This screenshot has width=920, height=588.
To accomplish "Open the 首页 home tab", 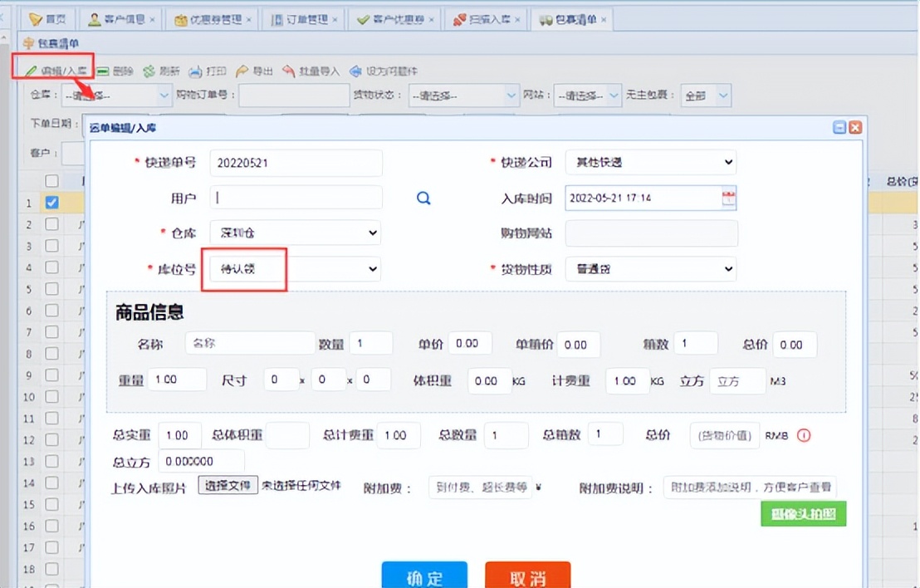I will click(47, 17).
